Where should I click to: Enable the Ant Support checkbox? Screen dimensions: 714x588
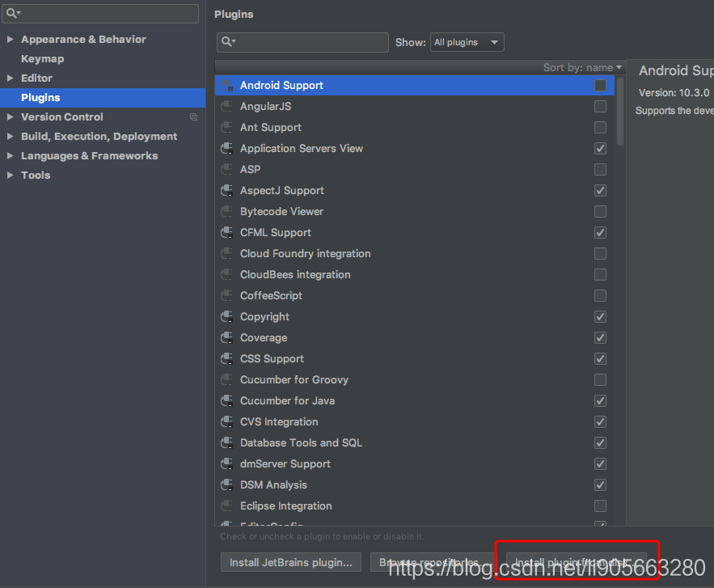pos(600,128)
